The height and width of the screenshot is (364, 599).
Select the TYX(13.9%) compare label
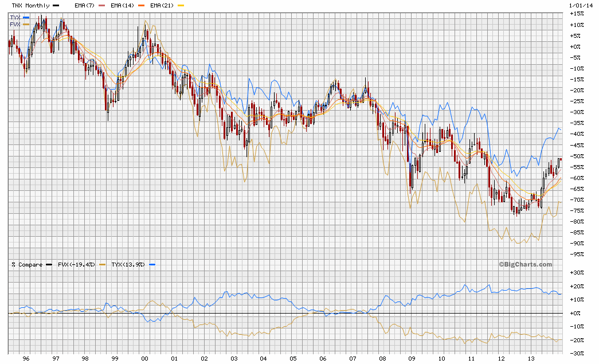[x=128, y=264]
